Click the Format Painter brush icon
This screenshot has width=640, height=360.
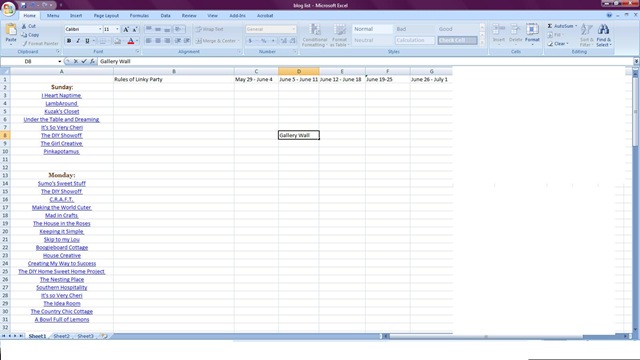25,43
